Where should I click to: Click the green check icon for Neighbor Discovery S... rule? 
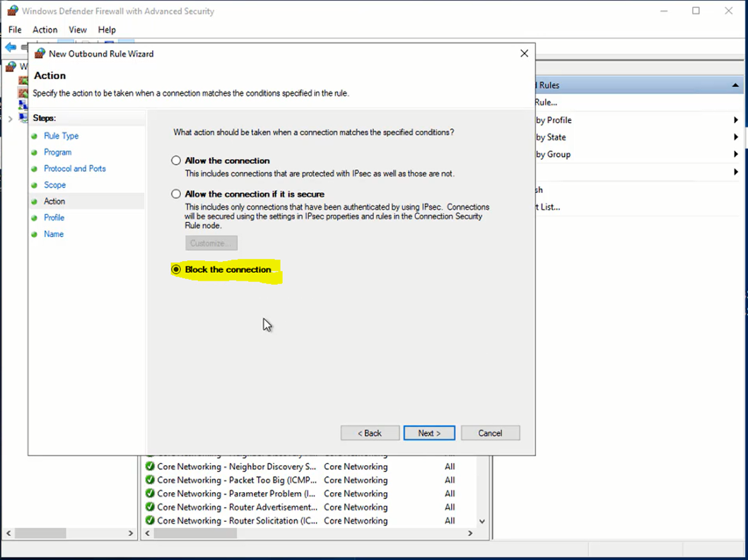coord(150,467)
